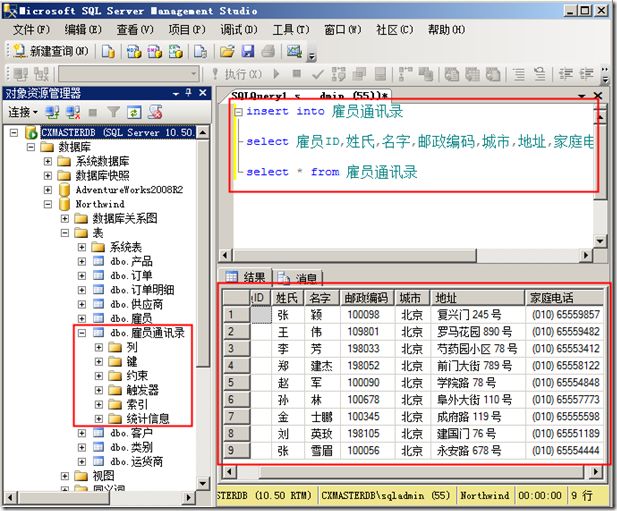617x511 pixels.
Task: Click the Results to Text icon
Action: (451, 74)
